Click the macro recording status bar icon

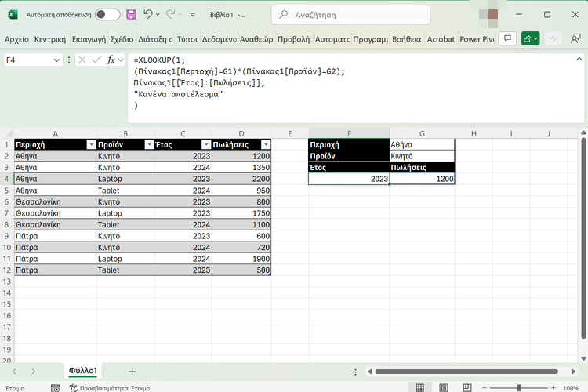(55, 388)
